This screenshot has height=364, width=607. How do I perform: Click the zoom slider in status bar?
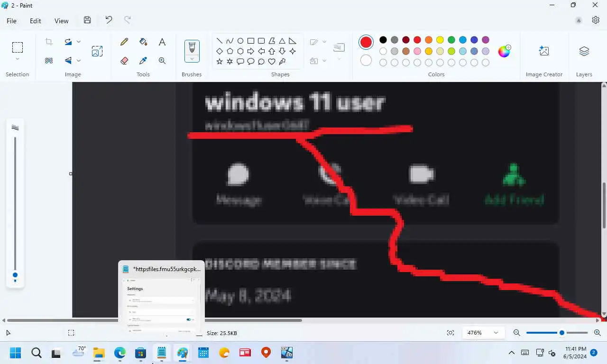pos(557,333)
